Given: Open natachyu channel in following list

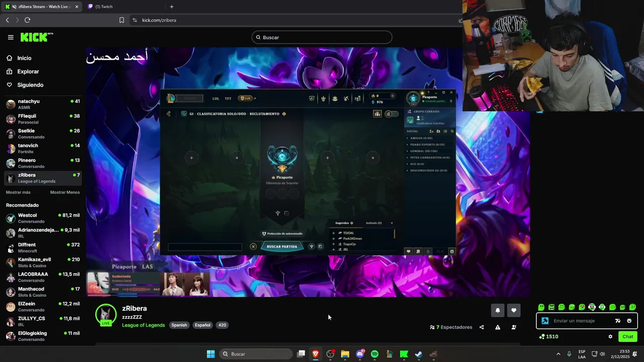Looking at the screenshot, I should 43,104.
